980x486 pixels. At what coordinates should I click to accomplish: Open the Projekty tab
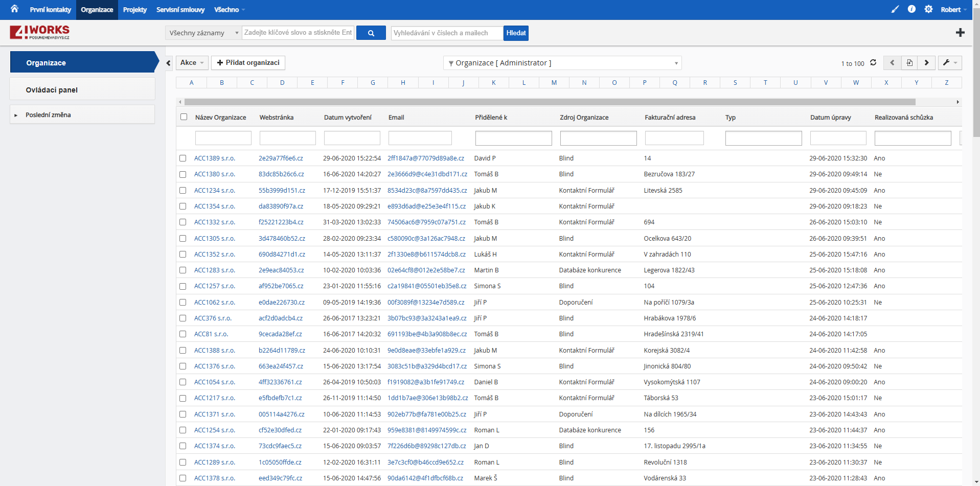point(135,10)
